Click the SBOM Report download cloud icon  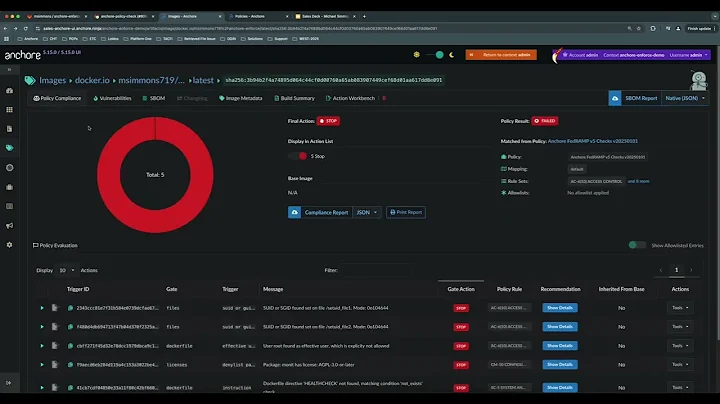(615, 98)
